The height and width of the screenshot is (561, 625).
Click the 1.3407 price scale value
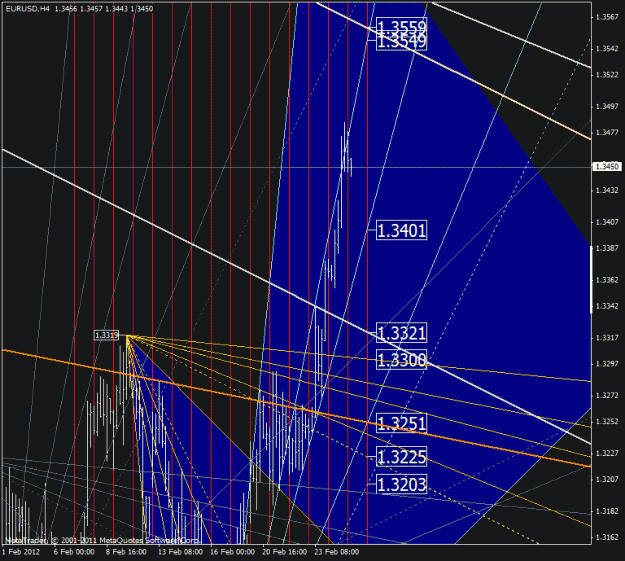(607, 222)
